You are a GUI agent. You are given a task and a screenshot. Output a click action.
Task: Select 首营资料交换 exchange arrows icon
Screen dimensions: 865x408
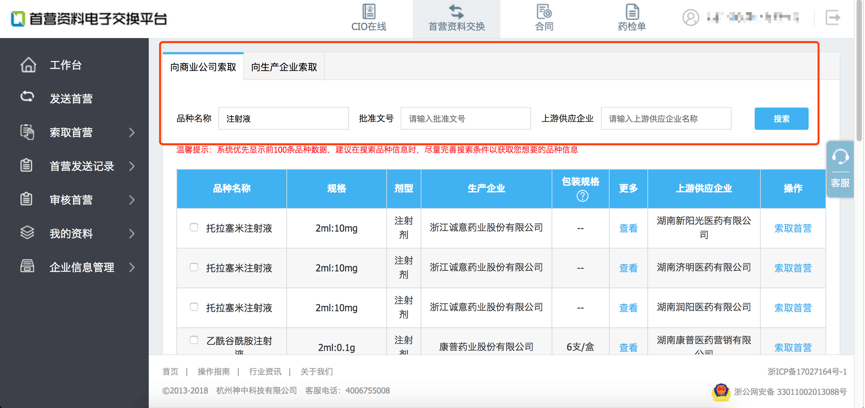coord(456,11)
